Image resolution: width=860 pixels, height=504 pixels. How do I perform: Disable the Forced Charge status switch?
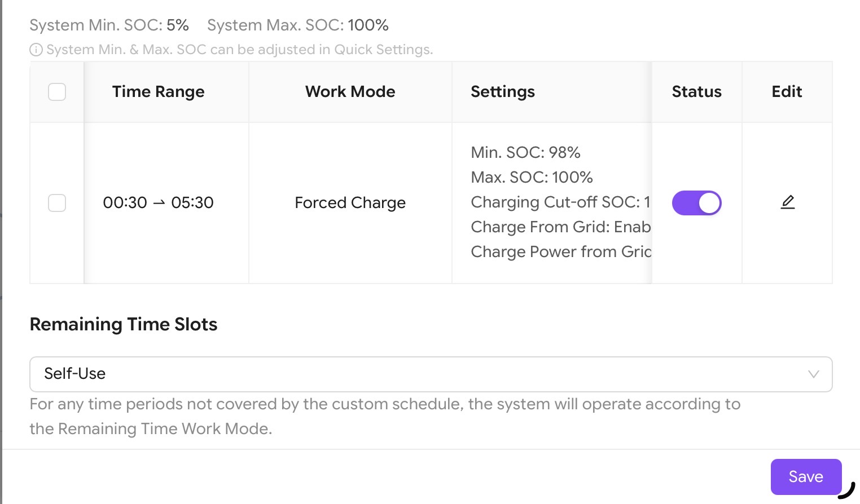(x=696, y=203)
